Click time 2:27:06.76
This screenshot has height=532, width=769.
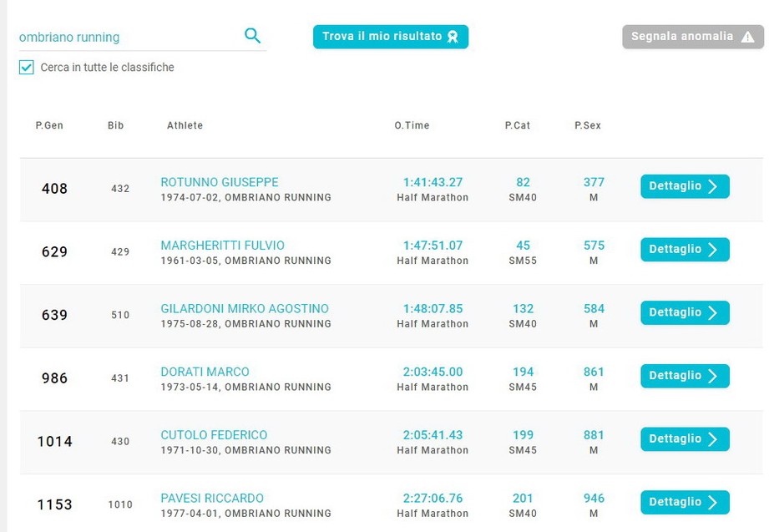pyautogui.click(x=433, y=498)
